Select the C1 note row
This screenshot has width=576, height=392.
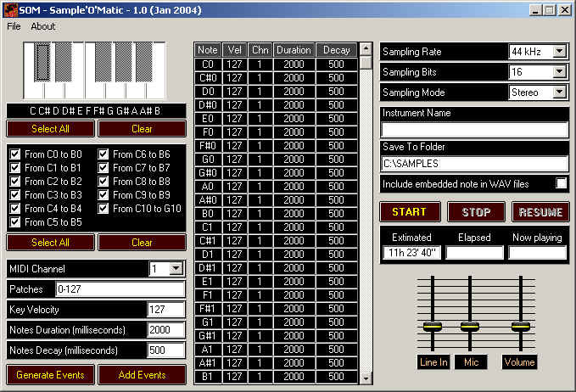coord(276,227)
